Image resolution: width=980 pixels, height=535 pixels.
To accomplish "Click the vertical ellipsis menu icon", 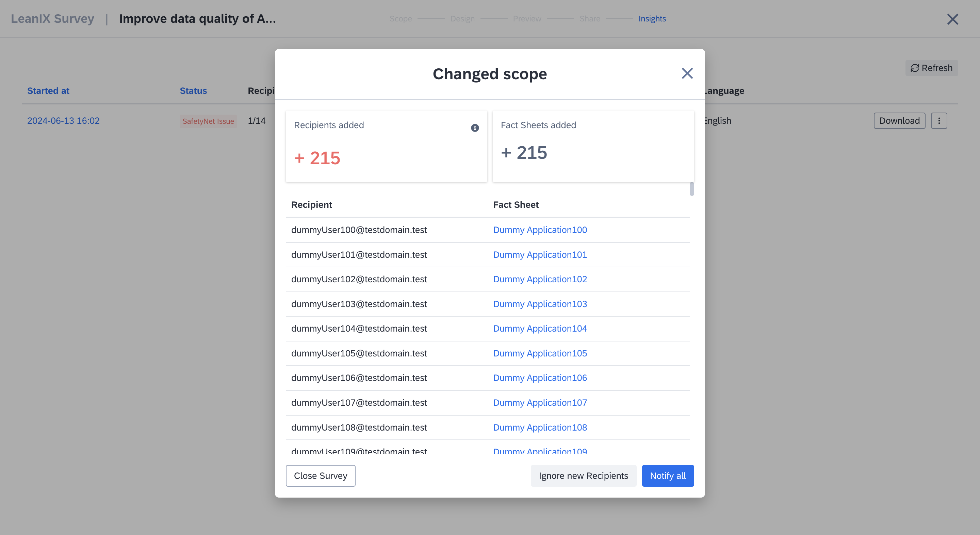I will tap(939, 121).
